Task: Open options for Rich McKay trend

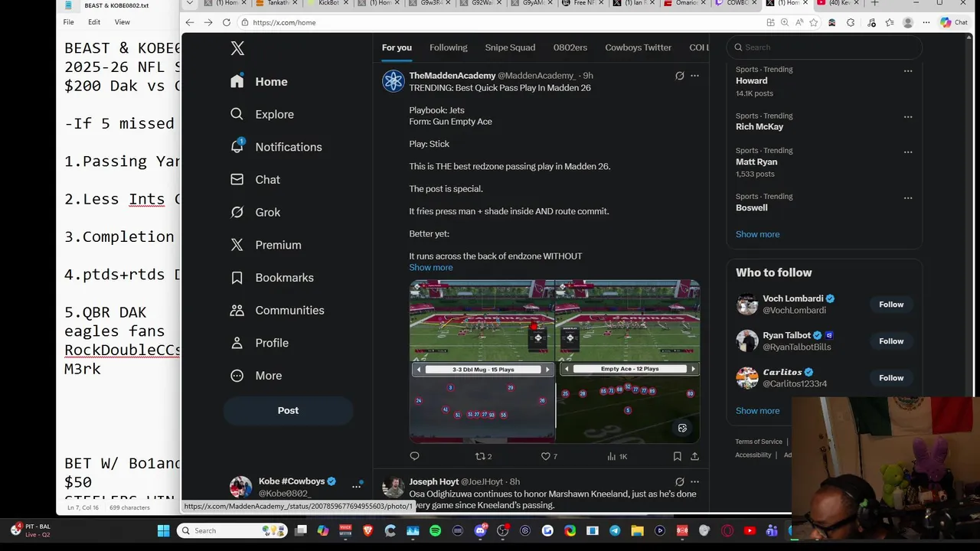Action: coord(908,117)
